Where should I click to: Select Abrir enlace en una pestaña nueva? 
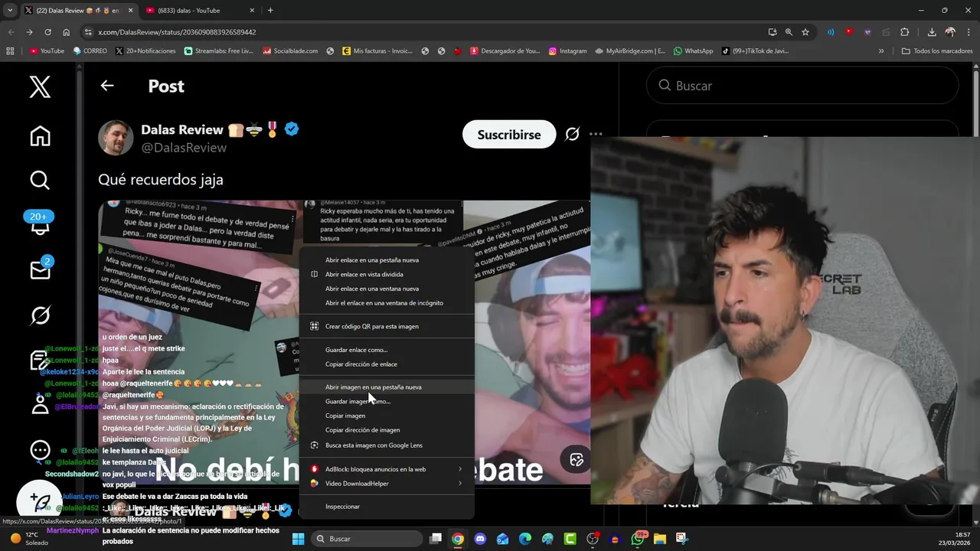click(x=372, y=260)
